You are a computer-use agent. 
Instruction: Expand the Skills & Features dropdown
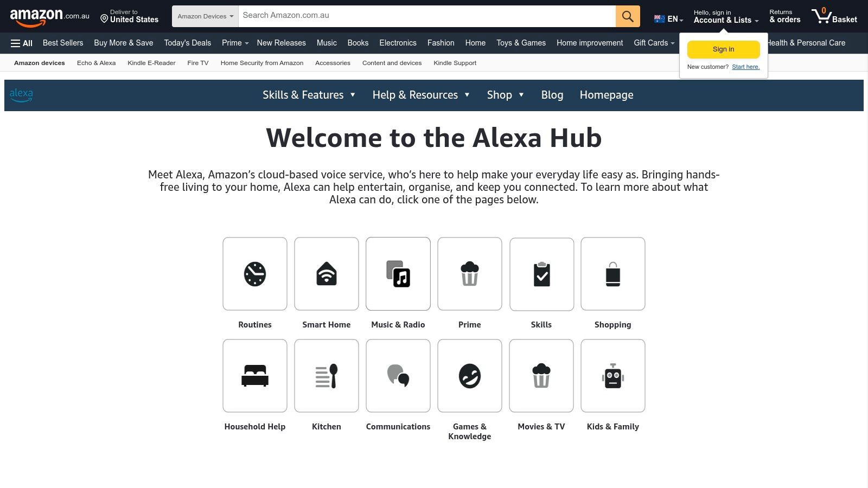pyautogui.click(x=309, y=95)
